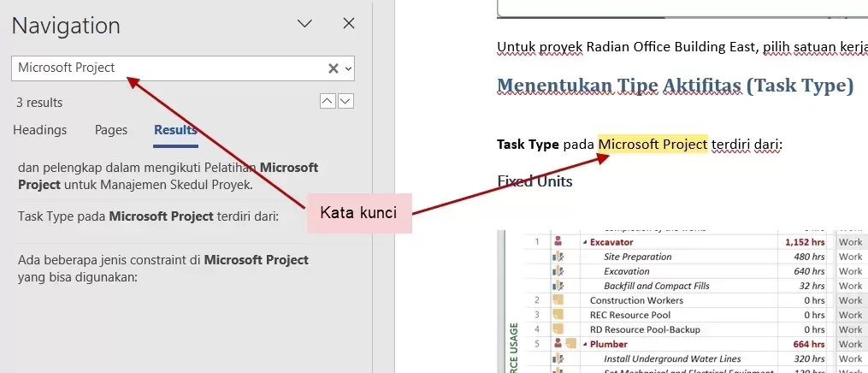Open the result 'Task Type pada Microsoft Project'

148,216
